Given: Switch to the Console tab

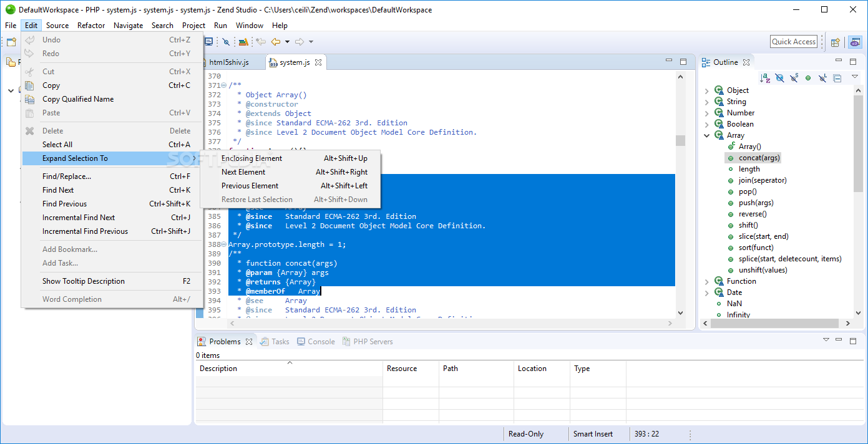Looking at the screenshot, I should click(x=316, y=342).
